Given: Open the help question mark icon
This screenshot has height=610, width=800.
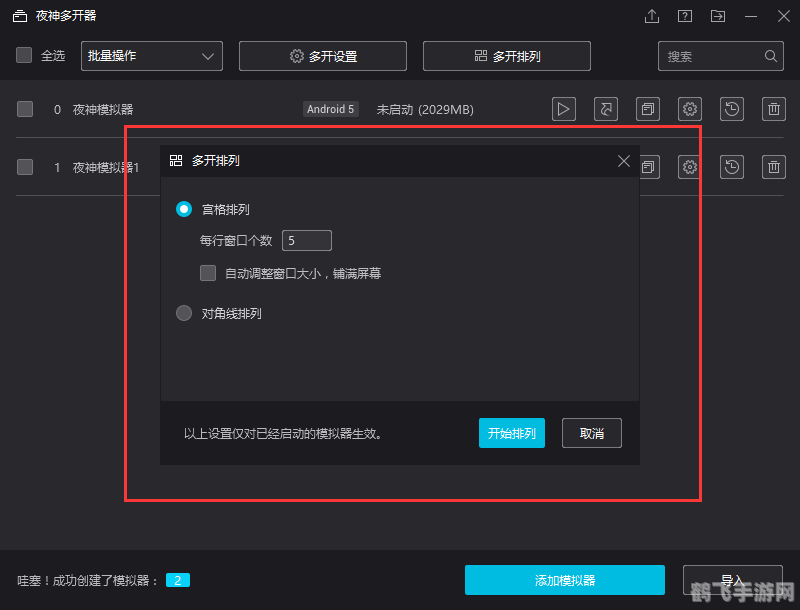Looking at the screenshot, I should pyautogui.click(x=686, y=16).
